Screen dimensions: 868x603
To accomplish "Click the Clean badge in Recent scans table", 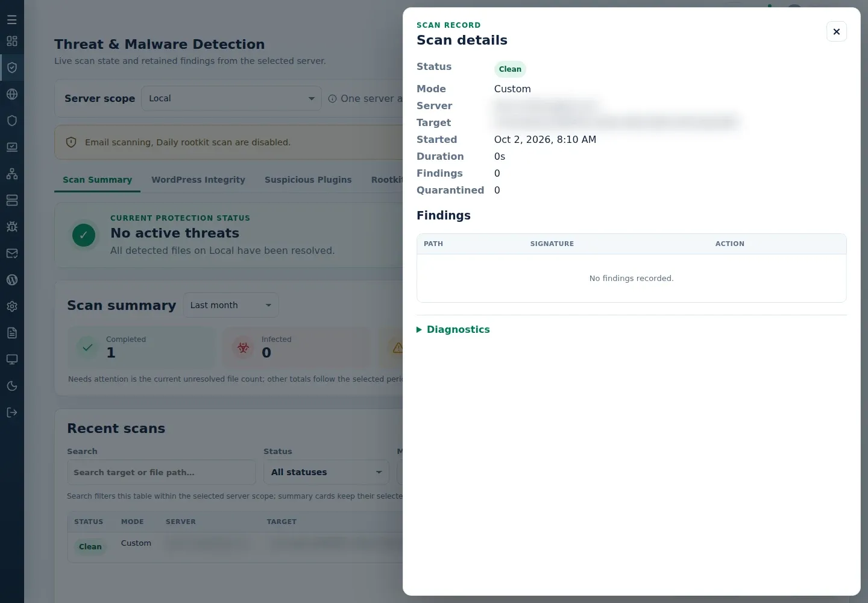I will [x=90, y=547].
